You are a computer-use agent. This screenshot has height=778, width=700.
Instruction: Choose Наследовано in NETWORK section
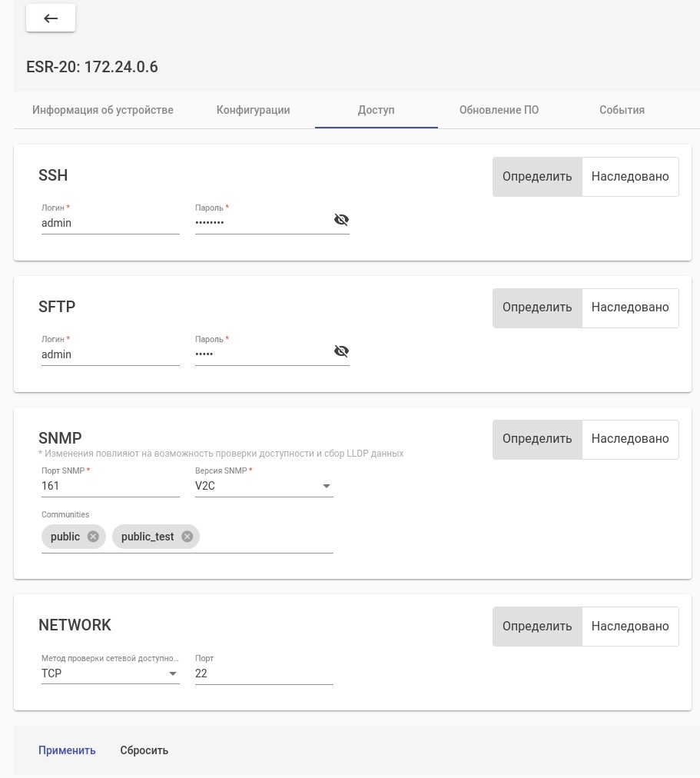(x=630, y=627)
